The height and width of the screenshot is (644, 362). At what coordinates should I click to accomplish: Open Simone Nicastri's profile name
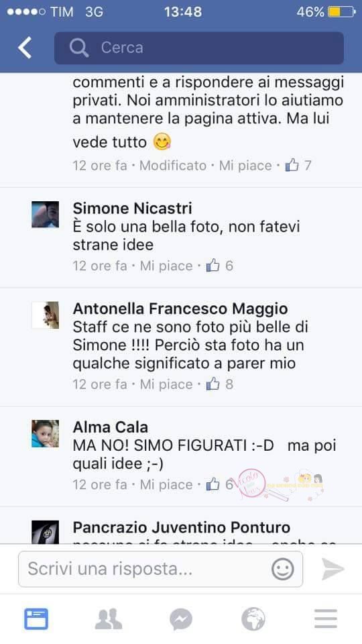click(132, 208)
